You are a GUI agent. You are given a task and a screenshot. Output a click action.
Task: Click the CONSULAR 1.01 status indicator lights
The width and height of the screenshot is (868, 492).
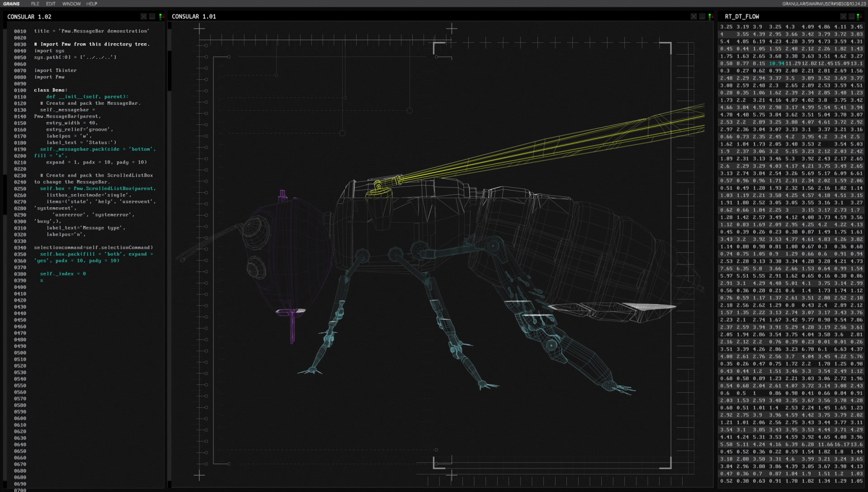point(710,16)
